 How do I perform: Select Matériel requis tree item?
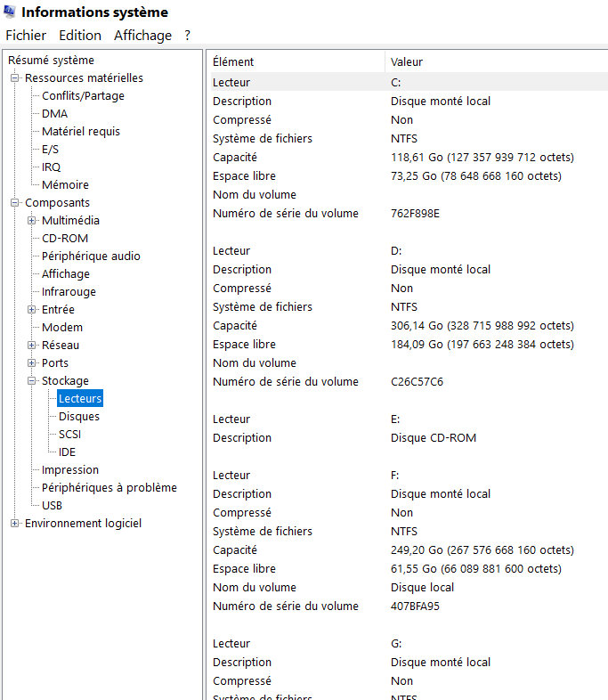tap(81, 132)
